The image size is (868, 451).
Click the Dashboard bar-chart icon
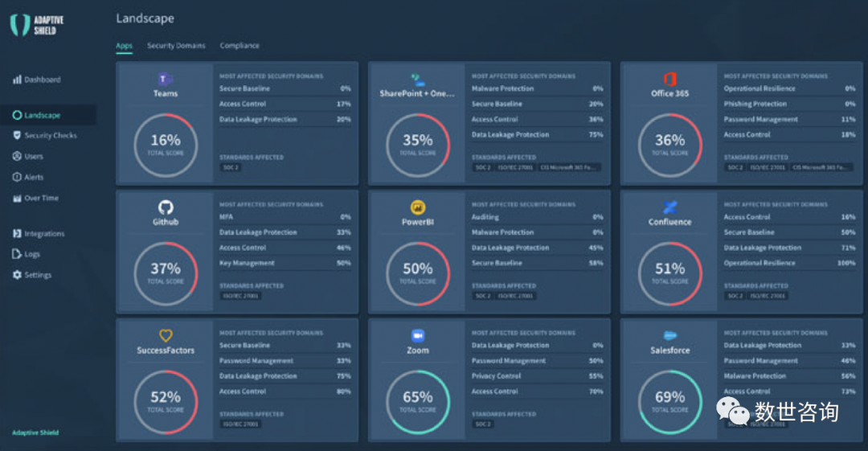click(x=17, y=80)
